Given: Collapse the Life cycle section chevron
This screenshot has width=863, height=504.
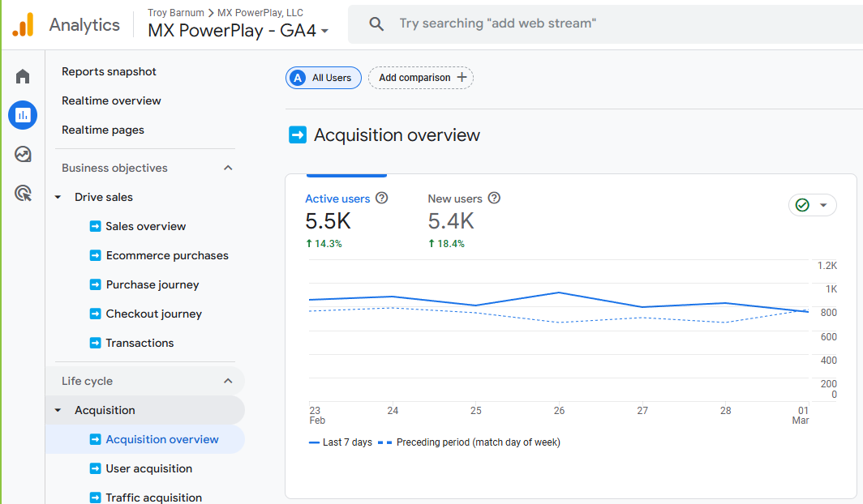Looking at the screenshot, I should [x=228, y=381].
